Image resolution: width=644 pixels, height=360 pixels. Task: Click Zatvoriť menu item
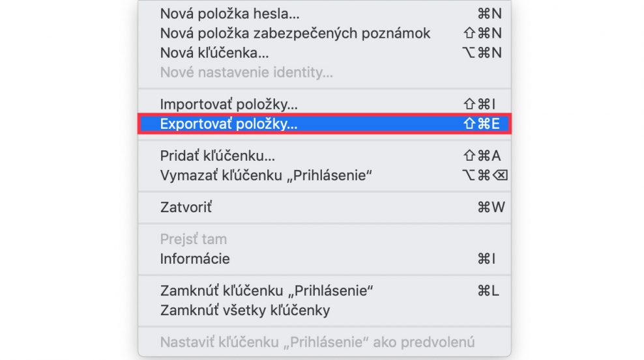[325, 208]
